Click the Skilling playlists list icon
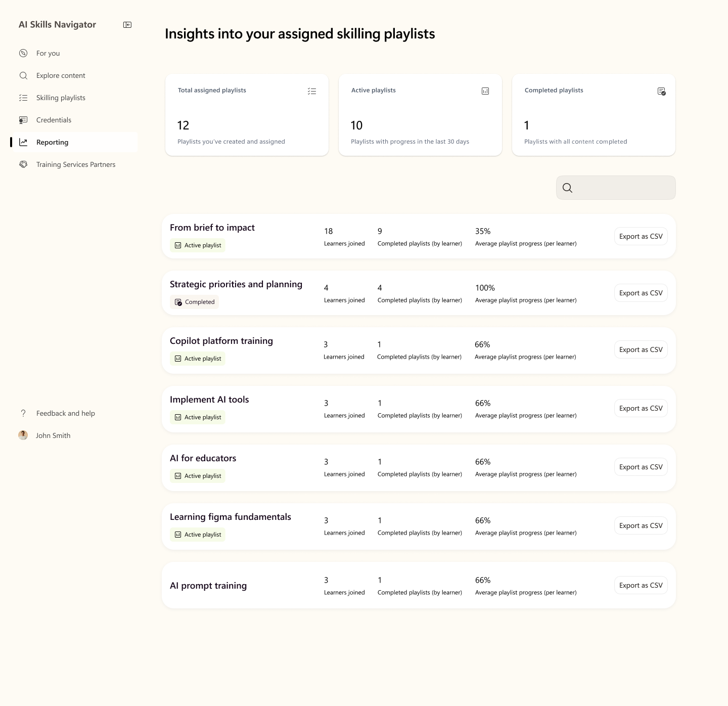Image resolution: width=728 pixels, height=706 pixels. 23,98
